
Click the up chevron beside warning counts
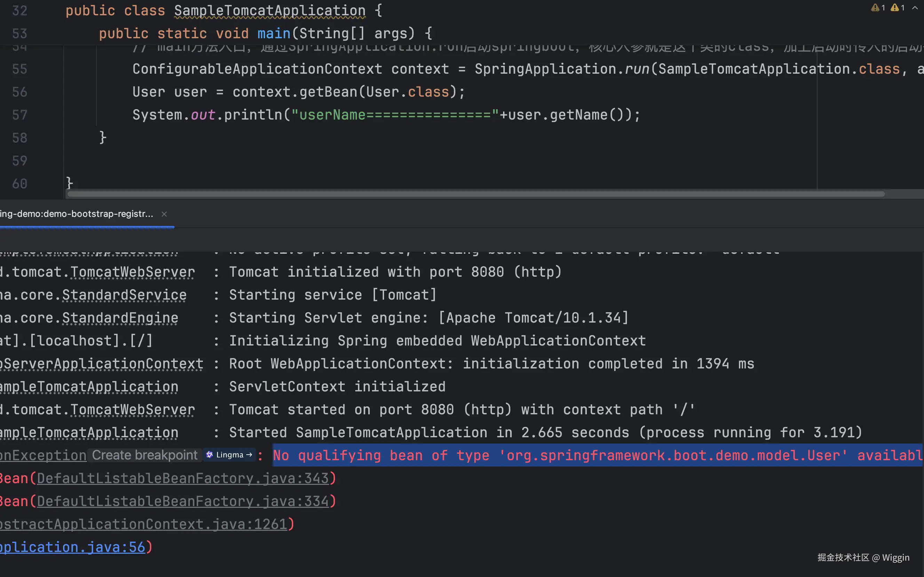(x=915, y=8)
